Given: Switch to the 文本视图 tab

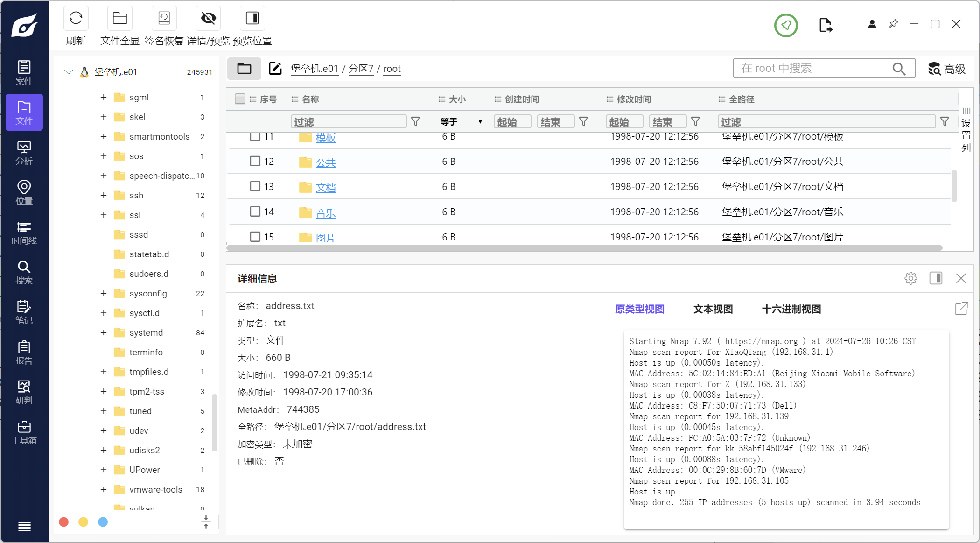Looking at the screenshot, I should coord(713,309).
